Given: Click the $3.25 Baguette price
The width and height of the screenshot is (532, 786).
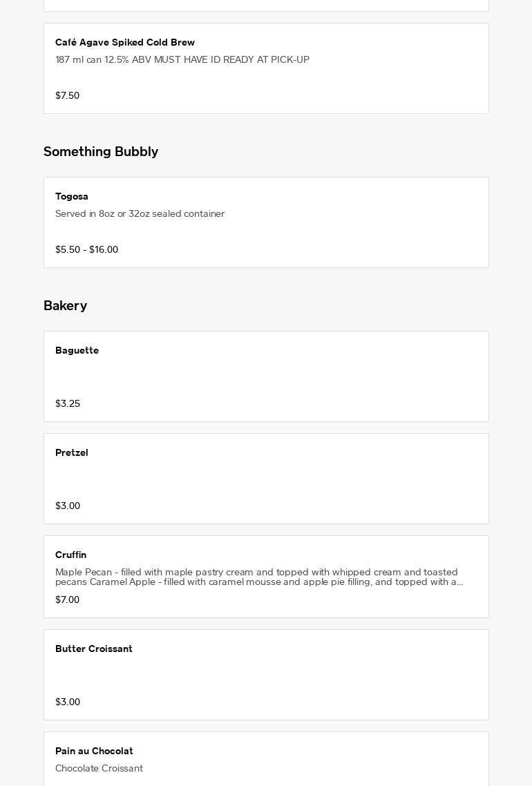Looking at the screenshot, I should click(x=68, y=404).
